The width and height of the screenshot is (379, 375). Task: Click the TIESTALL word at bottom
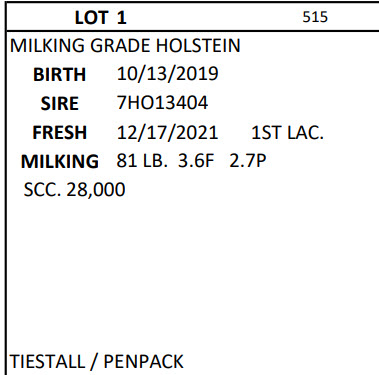[x=47, y=362]
